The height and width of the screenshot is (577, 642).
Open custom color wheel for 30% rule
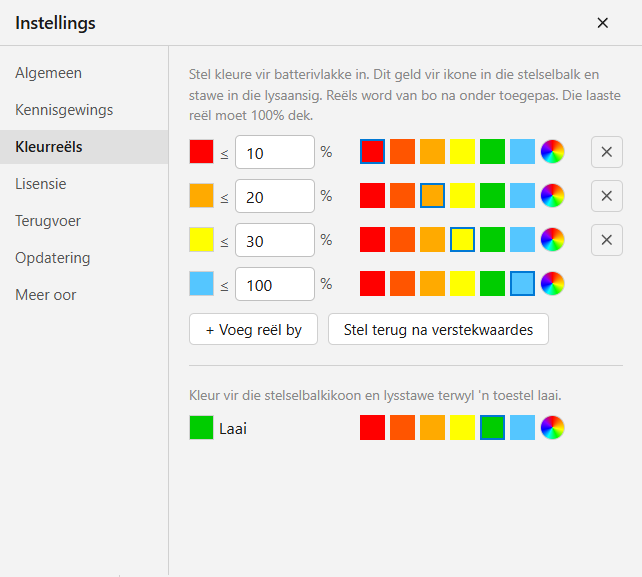(x=552, y=240)
